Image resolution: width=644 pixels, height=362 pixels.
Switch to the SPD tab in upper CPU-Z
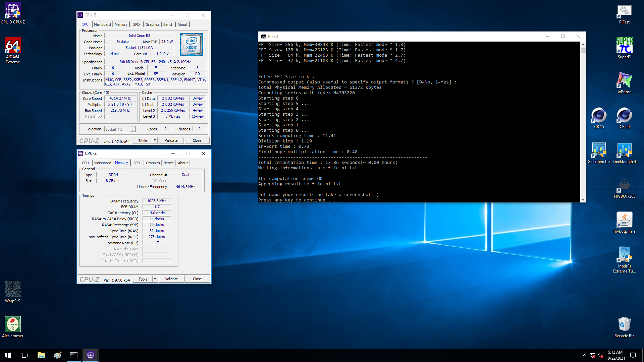(x=136, y=24)
